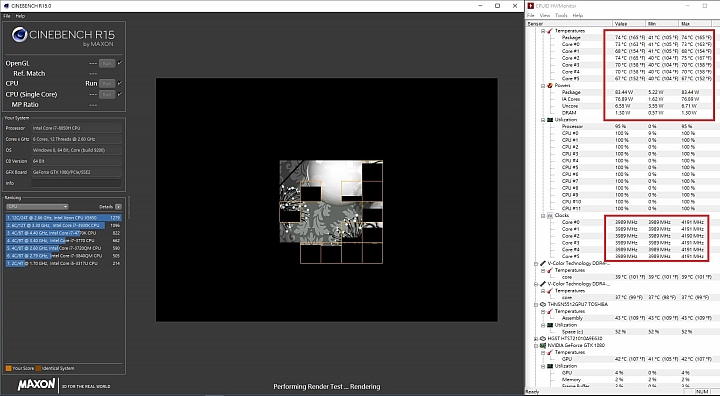The width and height of the screenshot is (720, 396).
Task: Click the Details button in Ranking
Action: click(118, 207)
